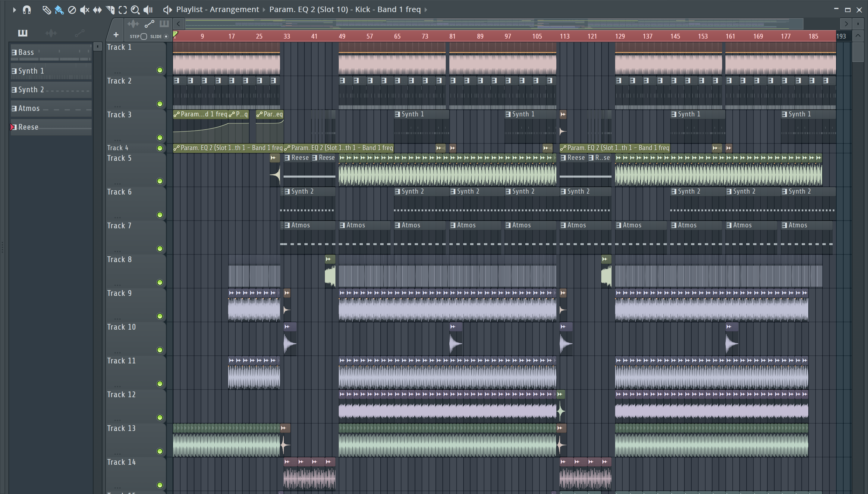The image size is (868, 494).
Task: Show pattern clips in the picker panel
Action: pyautogui.click(x=22, y=33)
